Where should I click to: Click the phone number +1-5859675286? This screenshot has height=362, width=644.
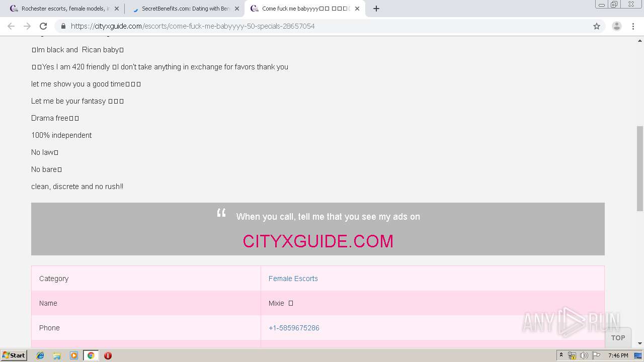[x=294, y=328]
